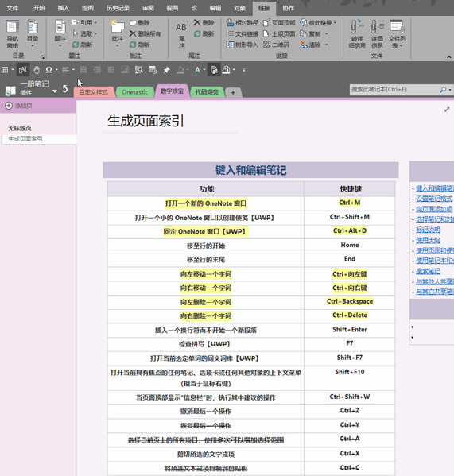Open the Navigation Pane (导航窗格) button
The height and width of the screenshot is (476, 454).
click(13, 33)
